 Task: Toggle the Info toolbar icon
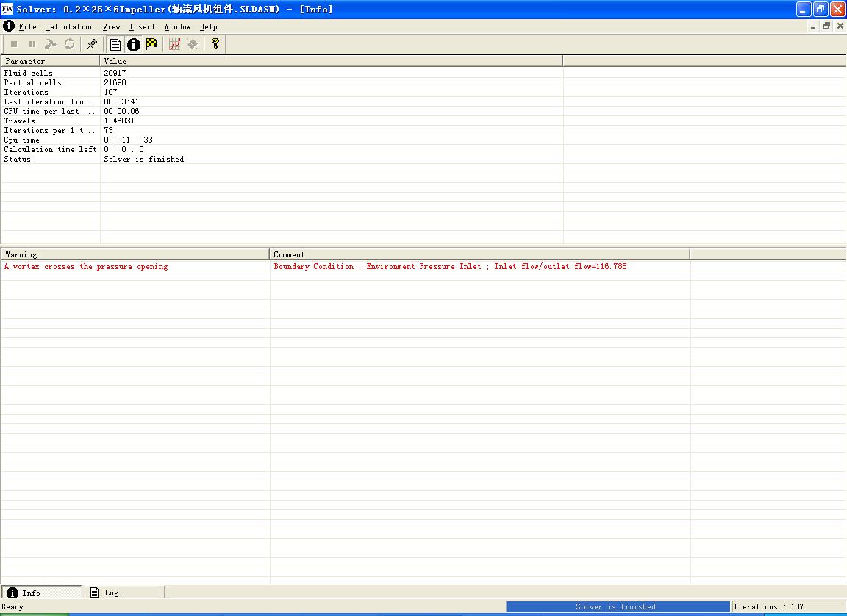coord(133,44)
